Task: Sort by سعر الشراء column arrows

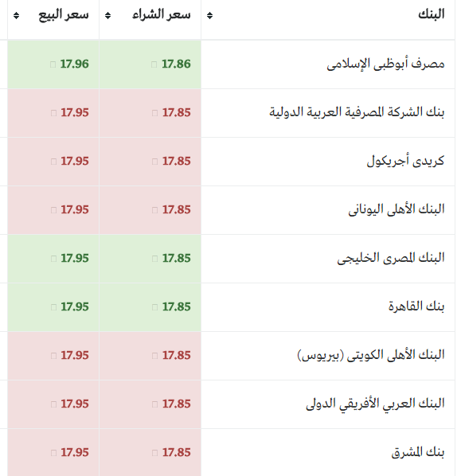Action: (x=107, y=15)
